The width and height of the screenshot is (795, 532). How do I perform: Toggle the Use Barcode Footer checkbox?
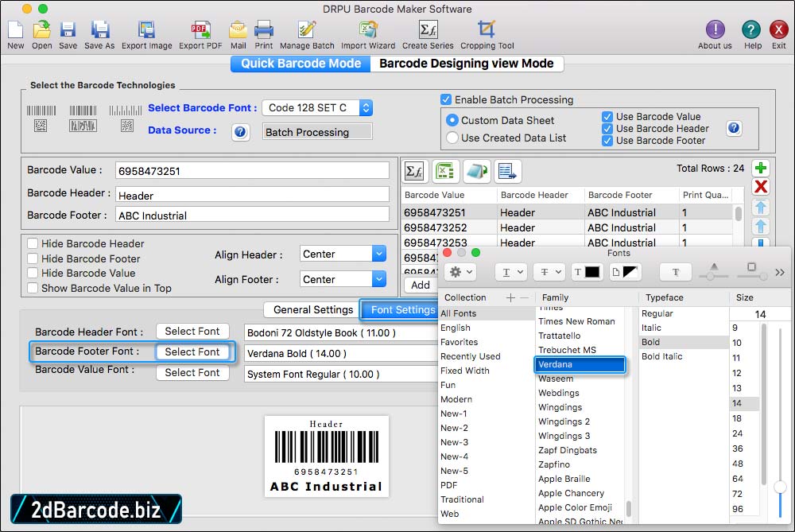[x=607, y=141]
